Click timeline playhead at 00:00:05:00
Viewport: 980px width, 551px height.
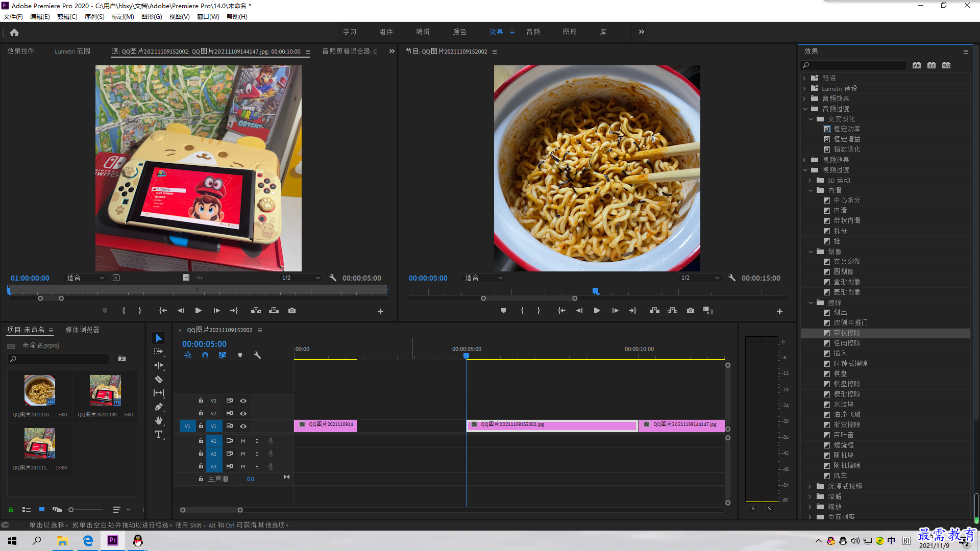(x=466, y=356)
